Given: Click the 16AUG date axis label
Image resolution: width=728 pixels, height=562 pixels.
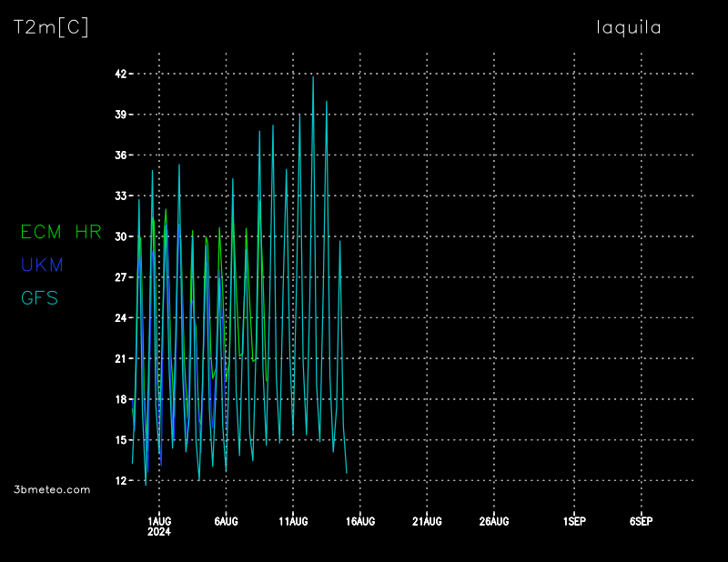Looking at the screenshot, I should [x=359, y=521].
